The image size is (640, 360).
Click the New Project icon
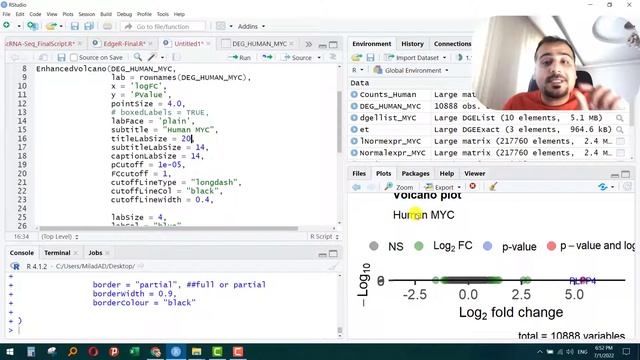(32, 26)
